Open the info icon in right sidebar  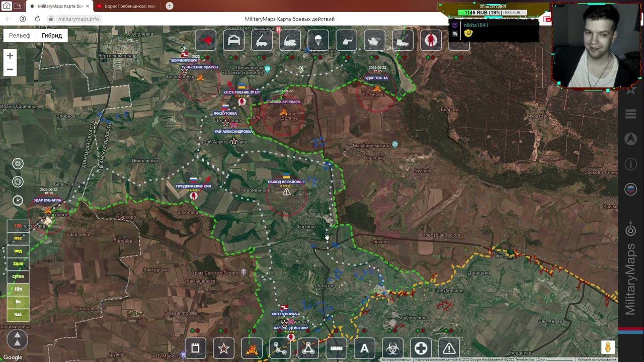tap(631, 164)
